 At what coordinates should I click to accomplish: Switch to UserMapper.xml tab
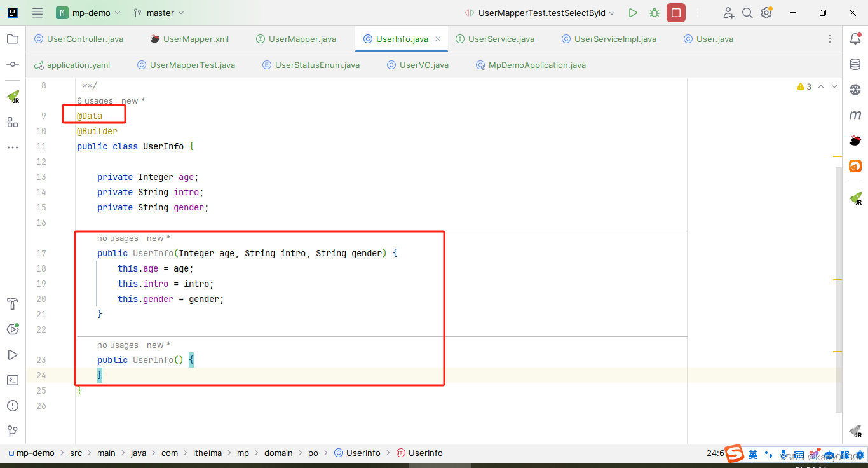point(189,39)
